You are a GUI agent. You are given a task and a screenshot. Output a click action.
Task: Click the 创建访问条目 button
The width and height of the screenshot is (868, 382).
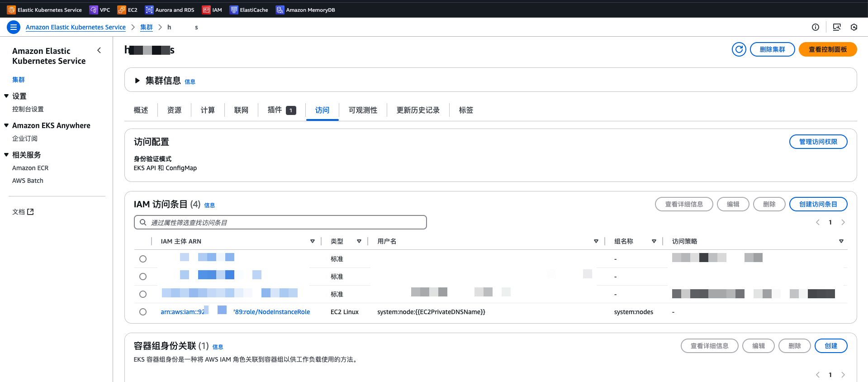tap(818, 204)
